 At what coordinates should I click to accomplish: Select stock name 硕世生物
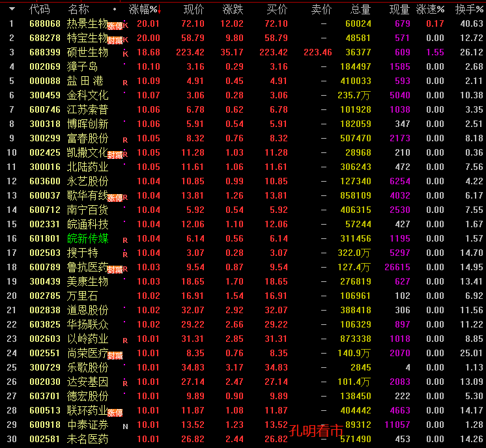coord(87,52)
